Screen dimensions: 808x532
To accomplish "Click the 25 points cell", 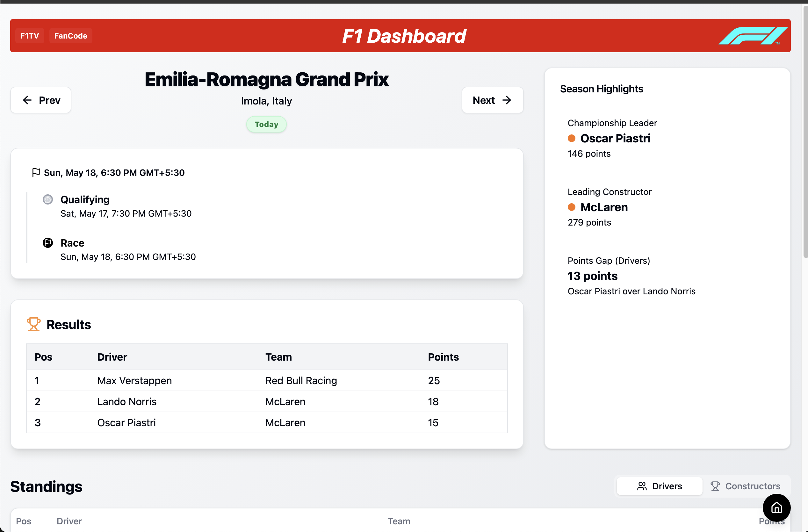I will (434, 381).
